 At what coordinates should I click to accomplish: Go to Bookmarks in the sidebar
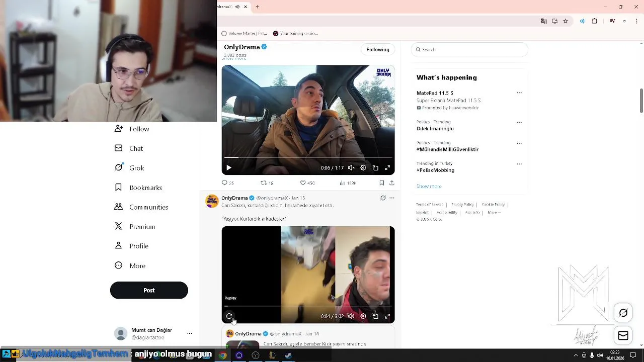pyautogui.click(x=138, y=188)
